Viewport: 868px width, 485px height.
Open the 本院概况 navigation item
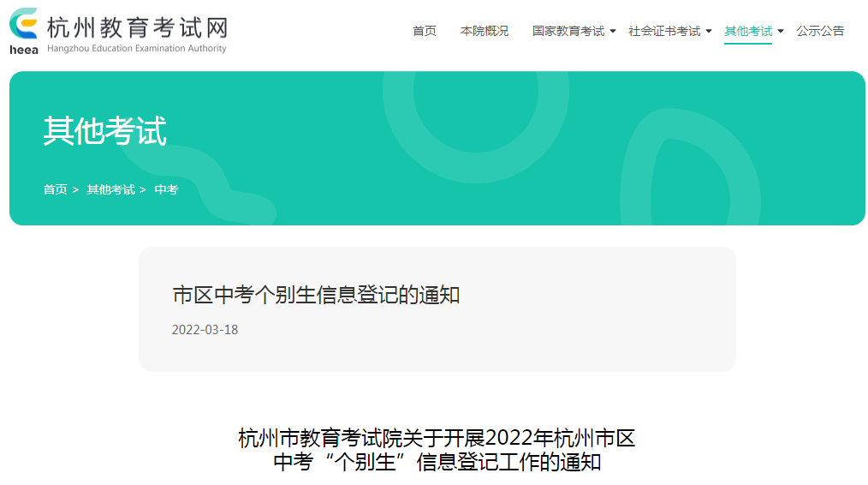[x=485, y=31]
